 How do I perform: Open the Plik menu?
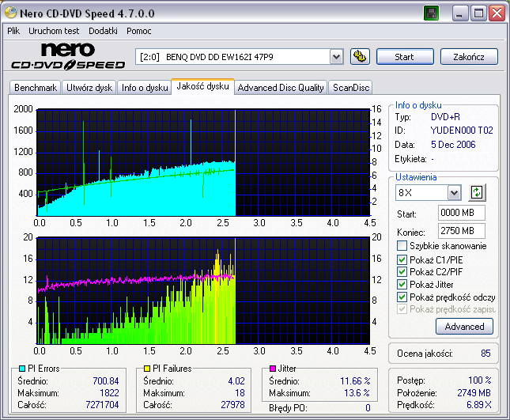(x=13, y=31)
